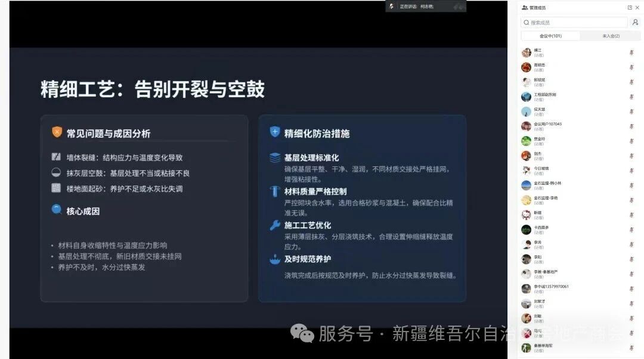Click the 管理成员 people icon header
This screenshot has height=359, width=644.
click(x=525, y=7)
